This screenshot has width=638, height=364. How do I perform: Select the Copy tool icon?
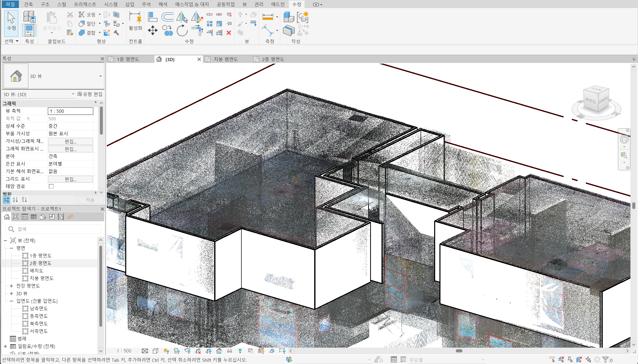click(168, 30)
